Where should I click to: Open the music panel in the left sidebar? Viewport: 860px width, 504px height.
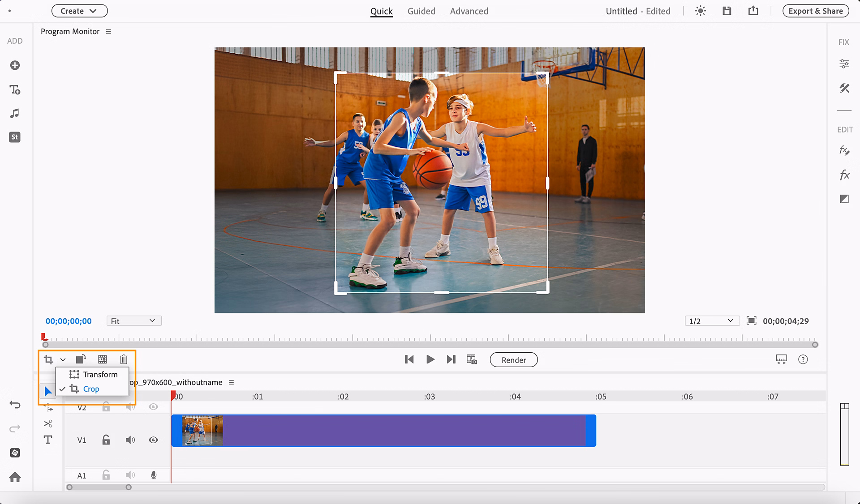(x=14, y=113)
